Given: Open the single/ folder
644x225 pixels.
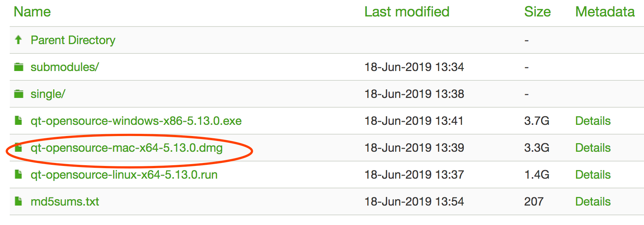Looking at the screenshot, I should (48, 94).
